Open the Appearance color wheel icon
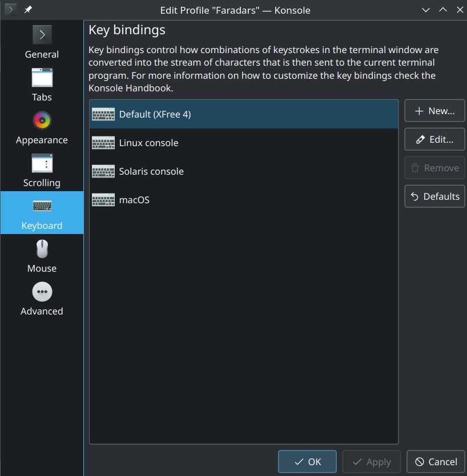 (42, 120)
